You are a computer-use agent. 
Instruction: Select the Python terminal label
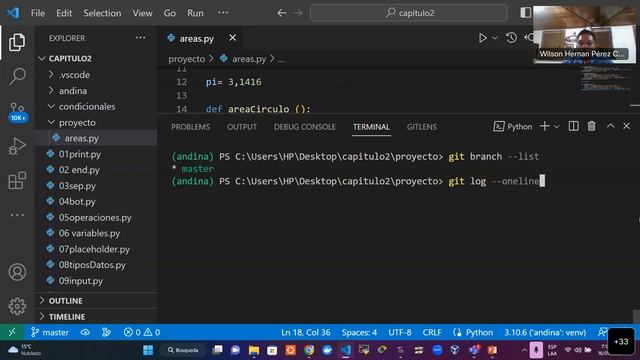coord(513,127)
